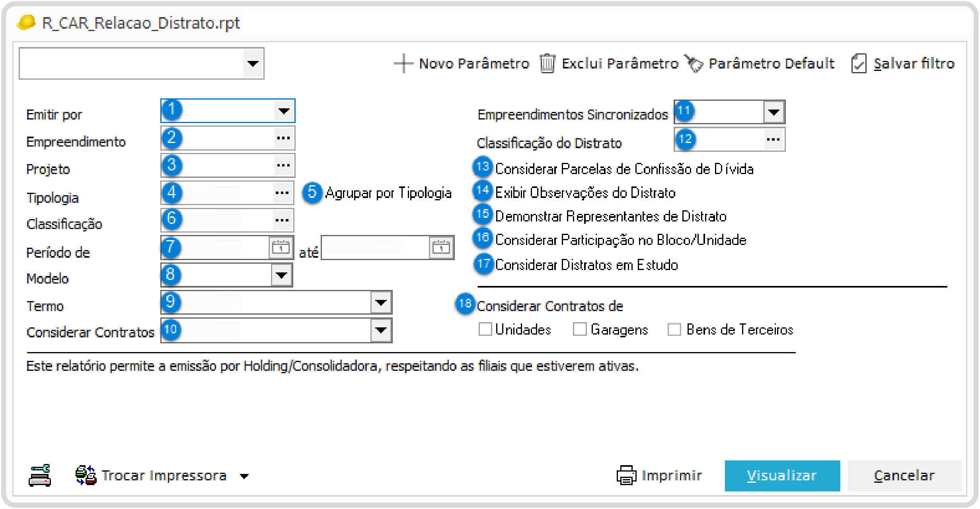Click the Cancelar button
980x509 pixels.
pyautogui.click(x=904, y=476)
